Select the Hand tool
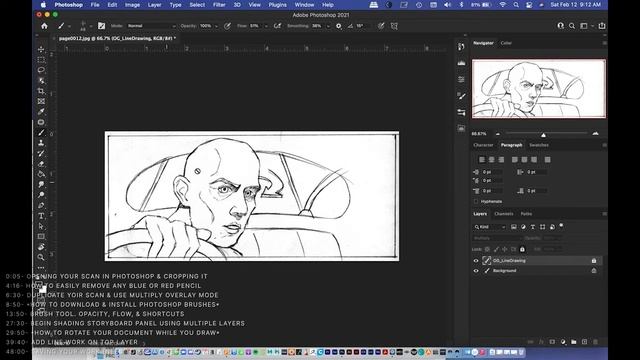The image size is (640, 360). pos(41,247)
